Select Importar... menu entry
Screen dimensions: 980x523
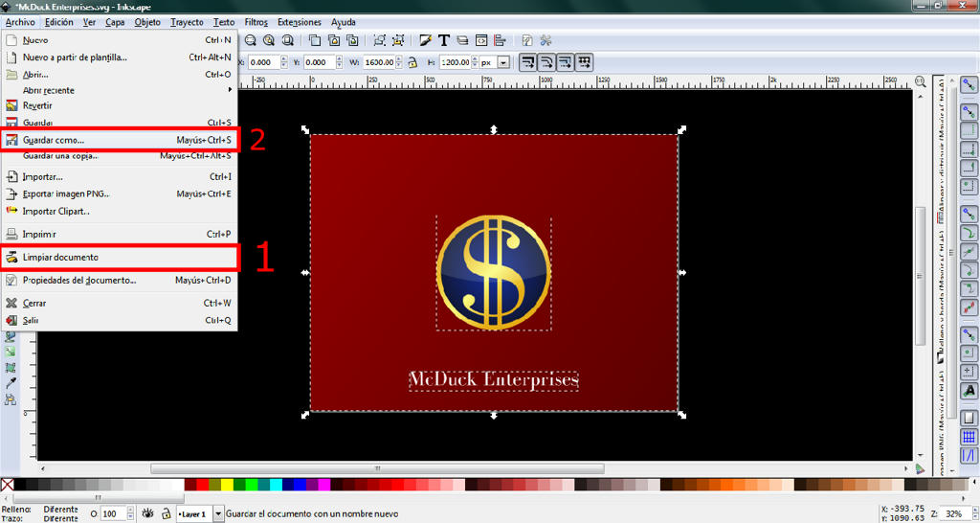click(x=119, y=177)
